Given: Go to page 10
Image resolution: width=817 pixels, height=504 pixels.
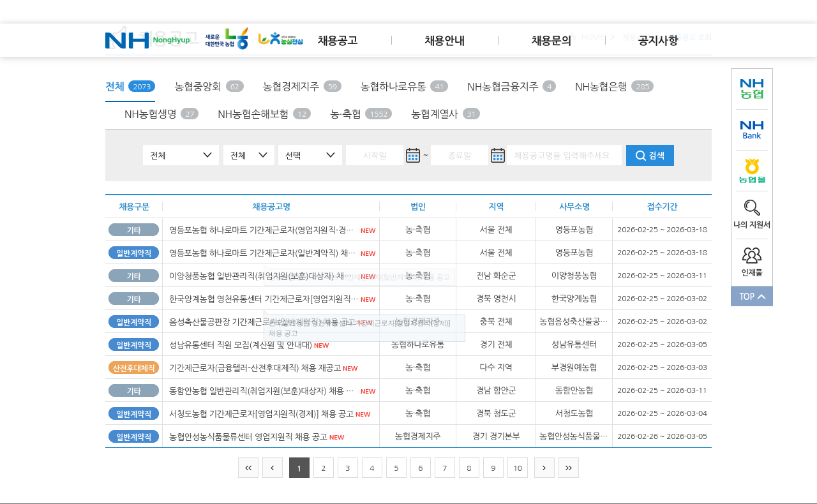Looking at the screenshot, I should [x=518, y=468].
